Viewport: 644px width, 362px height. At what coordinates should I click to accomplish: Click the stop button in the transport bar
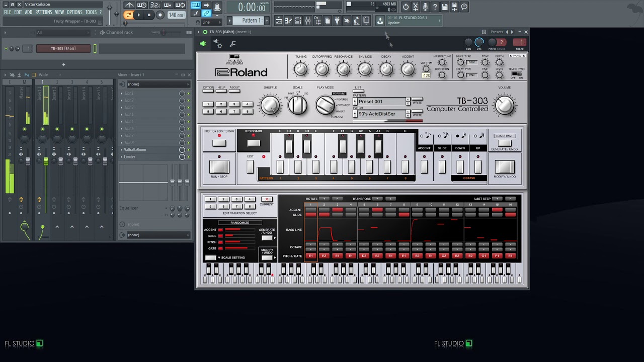pyautogui.click(x=149, y=15)
